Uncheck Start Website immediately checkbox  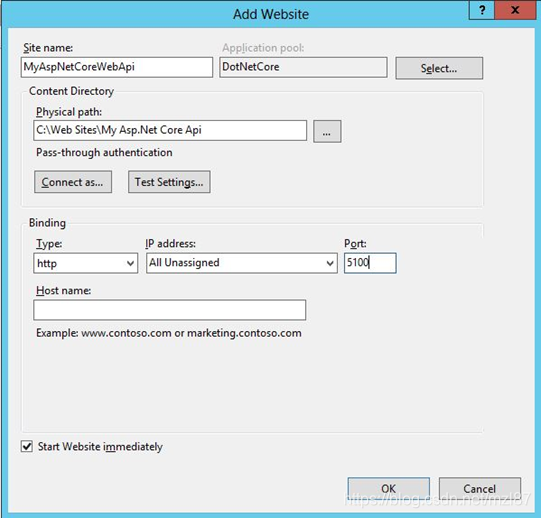point(27,446)
